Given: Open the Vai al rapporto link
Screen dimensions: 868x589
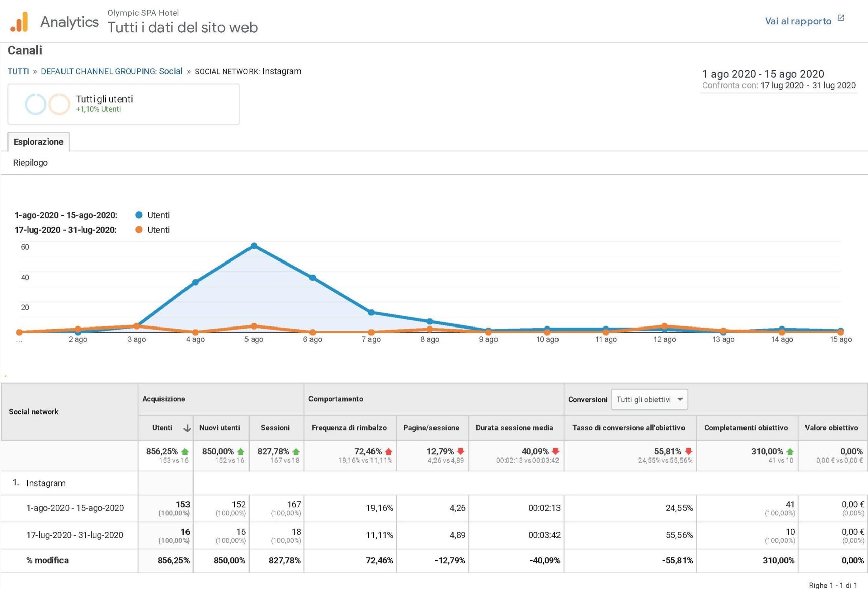Looking at the screenshot, I should pos(798,21).
